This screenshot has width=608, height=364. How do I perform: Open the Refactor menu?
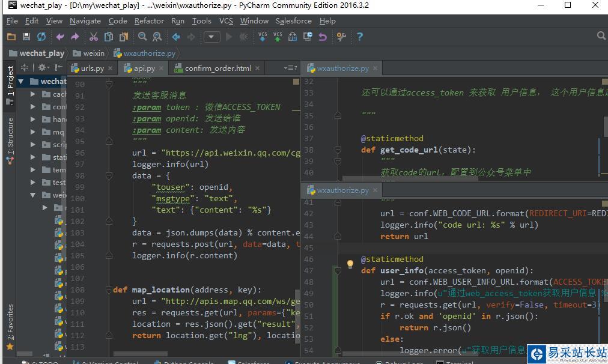[148, 20]
